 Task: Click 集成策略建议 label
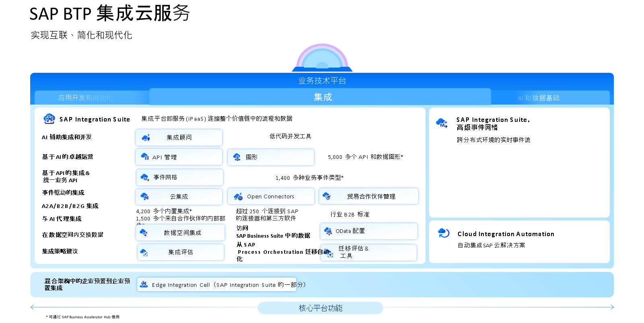(60, 251)
